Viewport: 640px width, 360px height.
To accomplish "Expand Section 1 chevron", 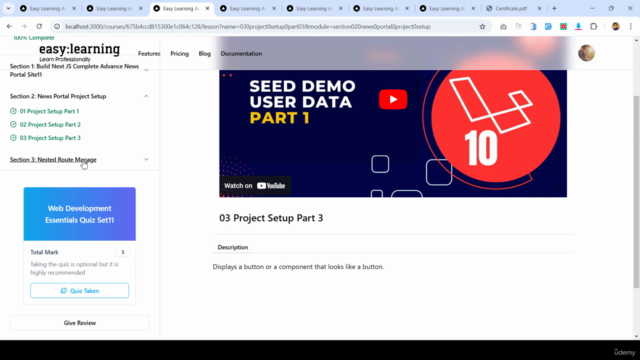I will (146, 70).
